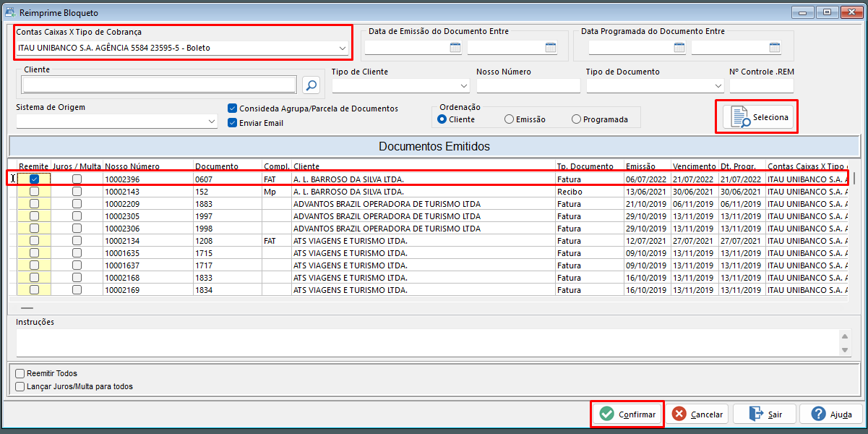The image size is (868, 434).
Task: Select Nosso Número cell 10002305
Action: click(148, 216)
